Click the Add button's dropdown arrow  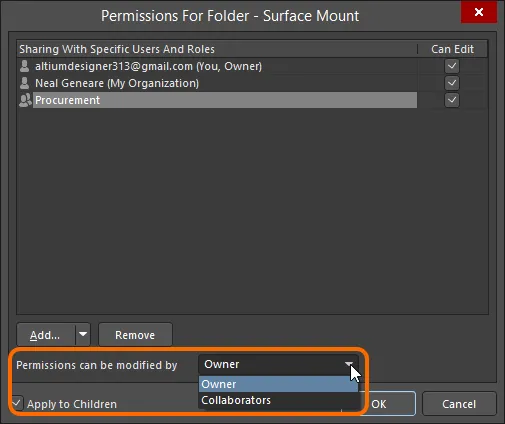[x=83, y=334]
